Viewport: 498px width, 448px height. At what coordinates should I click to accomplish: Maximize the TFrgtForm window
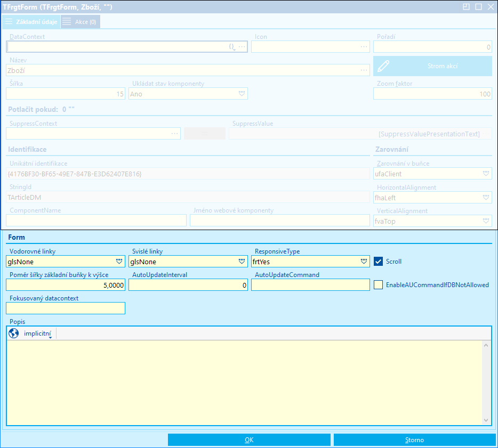(x=479, y=7)
